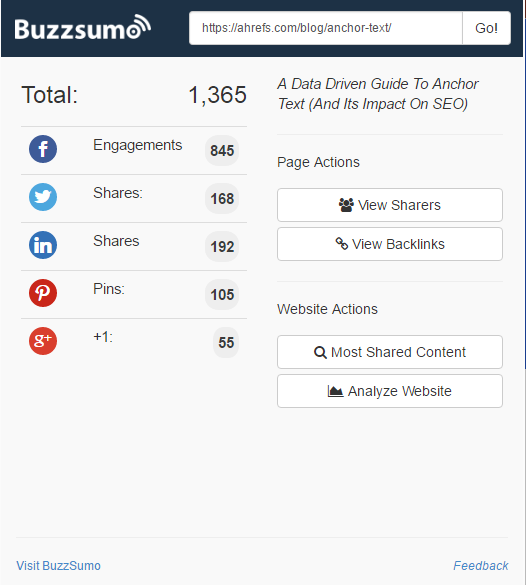
Task: Click the Facebook icon
Action: [43, 149]
